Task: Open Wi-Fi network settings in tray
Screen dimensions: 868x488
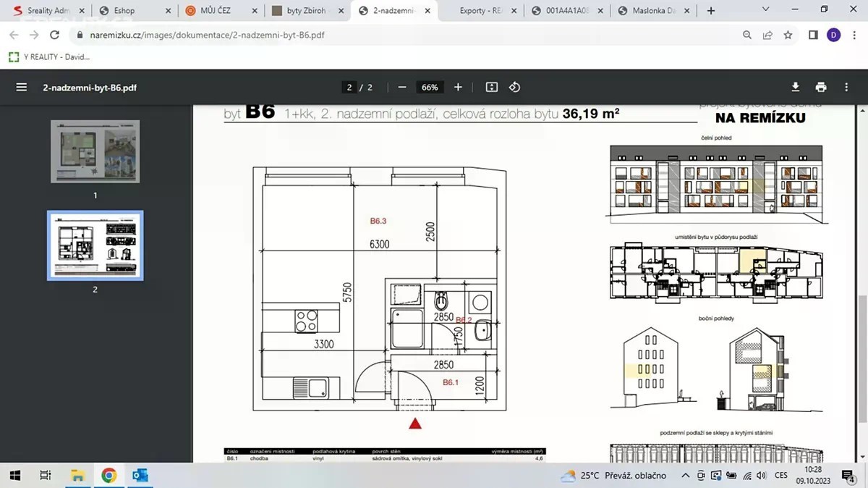Action: tap(747, 476)
